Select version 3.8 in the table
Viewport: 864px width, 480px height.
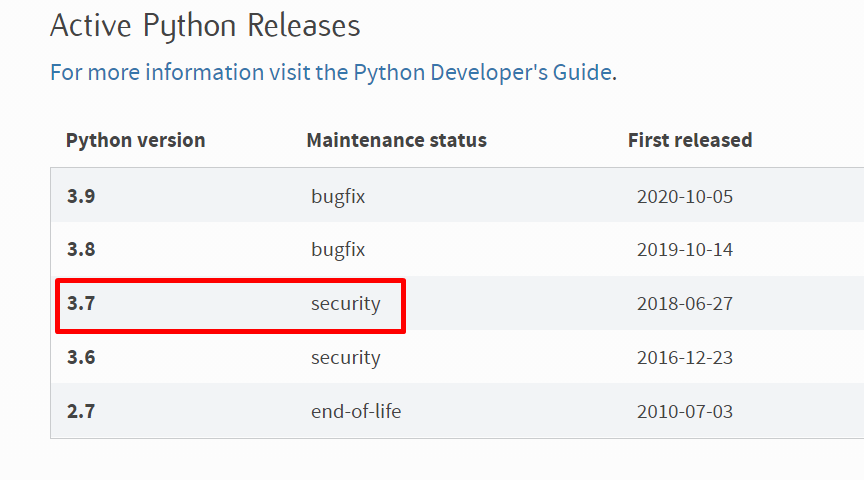pos(81,250)
